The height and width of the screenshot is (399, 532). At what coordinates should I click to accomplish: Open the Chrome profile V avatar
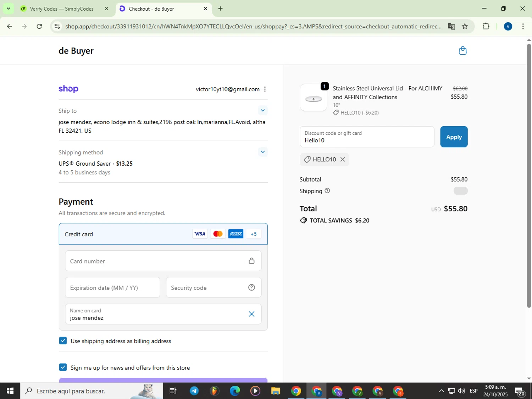[x=508, y=26]
